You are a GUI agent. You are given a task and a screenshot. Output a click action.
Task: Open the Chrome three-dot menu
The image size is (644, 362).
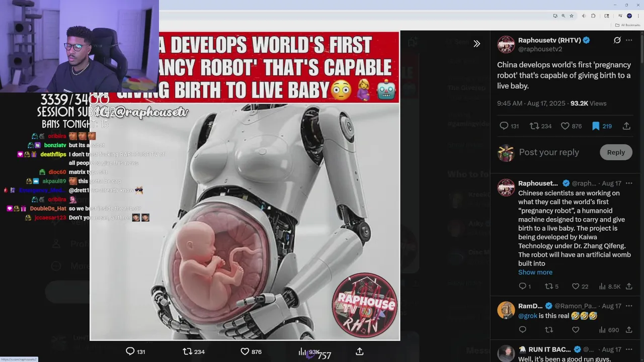[x=637, y=16]
